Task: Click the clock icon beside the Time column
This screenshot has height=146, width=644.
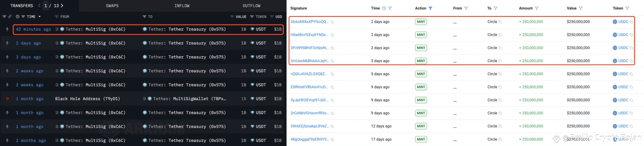Action: coord(384,8)
